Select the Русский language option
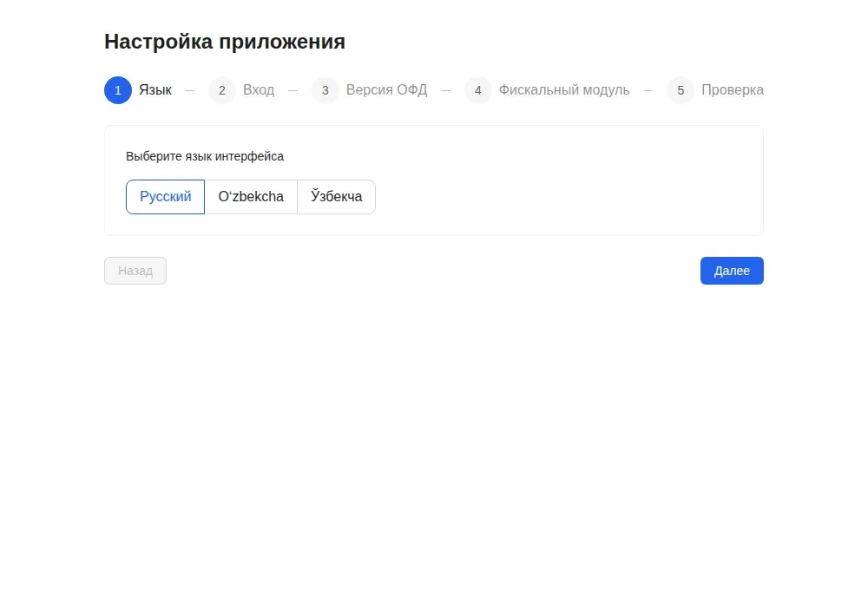Viewport: 868px width, 590px height. (165, 196)
